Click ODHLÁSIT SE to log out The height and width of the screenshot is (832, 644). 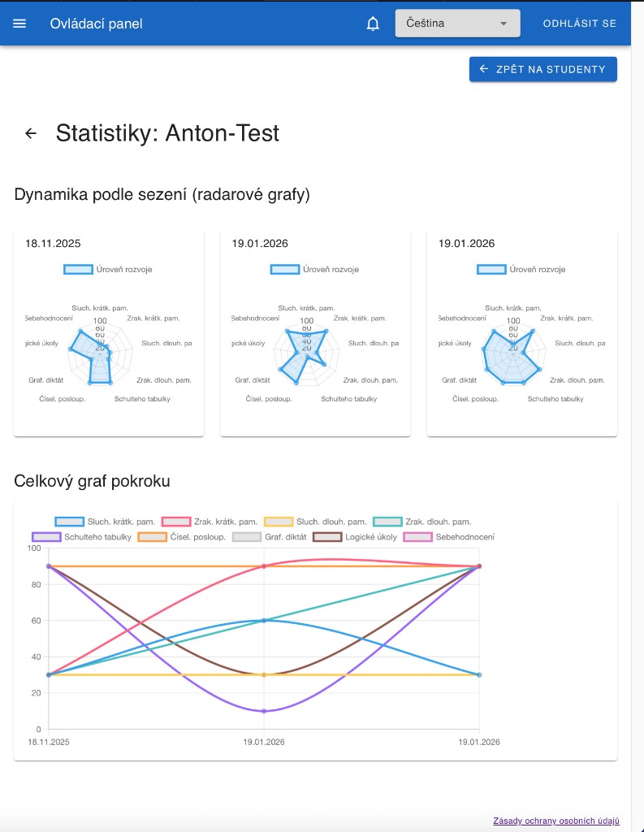point(580,24)
